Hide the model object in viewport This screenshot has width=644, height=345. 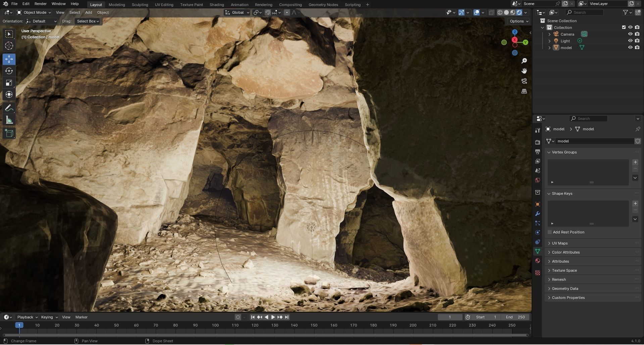coord(630,47)
